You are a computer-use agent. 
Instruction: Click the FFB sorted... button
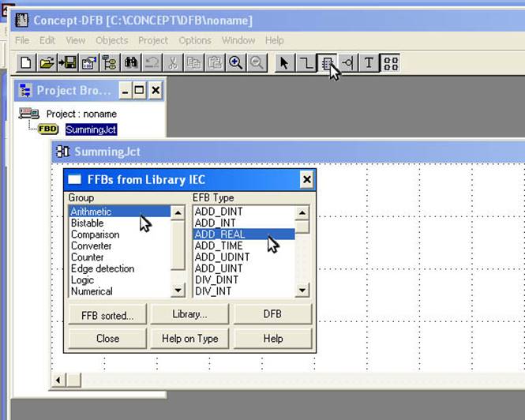pos(107,314)
